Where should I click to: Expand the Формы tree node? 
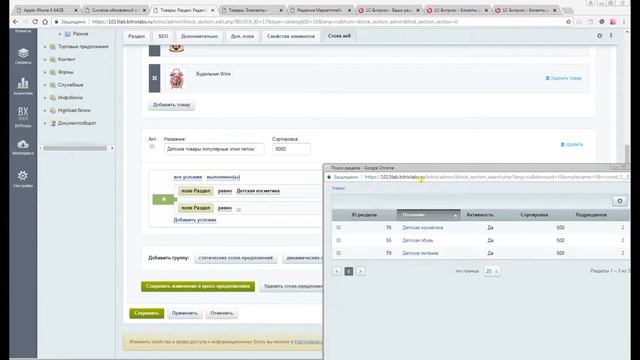pyautogui.click(x=45, y=72)
